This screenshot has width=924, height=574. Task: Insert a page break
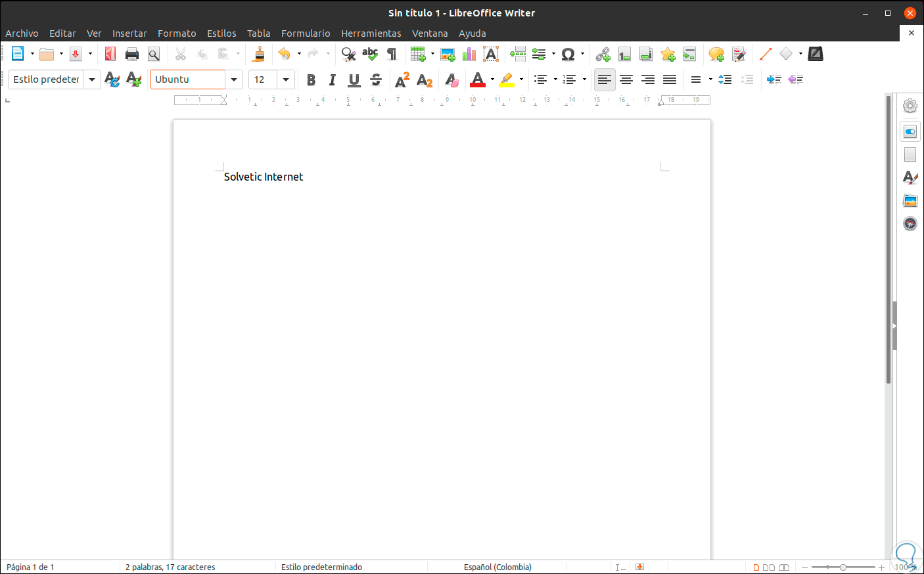point(518,54)
